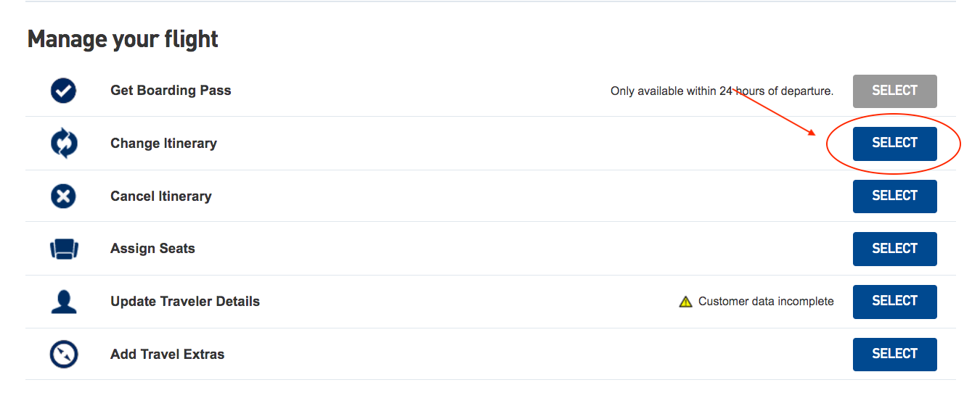
Task: Open the Assign Seats text label
Action: 152,249
